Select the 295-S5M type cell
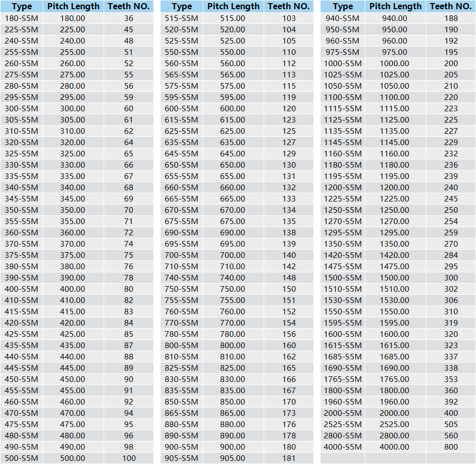The image size is (476, 464). coord(22,97)
